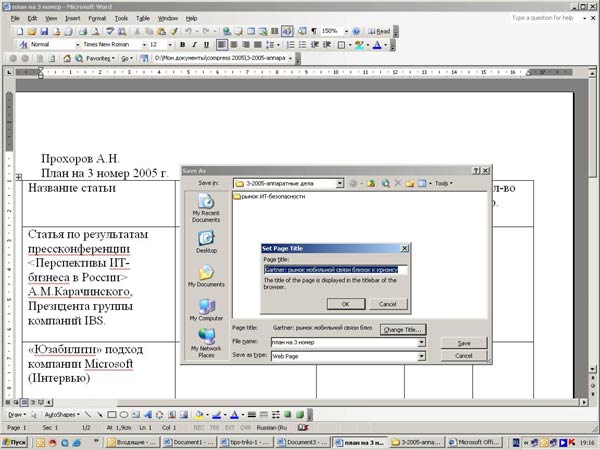
Task: Expand the File name dropdown list
Action: [x=423, y=342]
